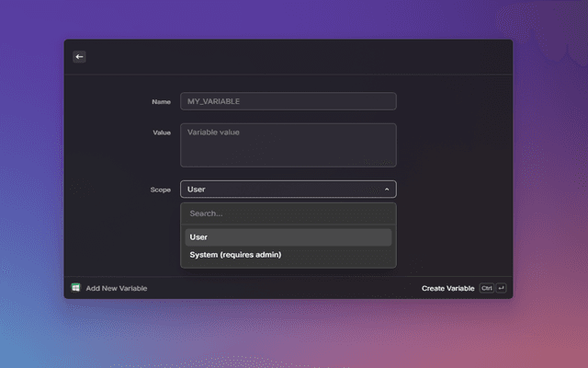
Task: Click the Scope field label
Action: tap(160, 190)
